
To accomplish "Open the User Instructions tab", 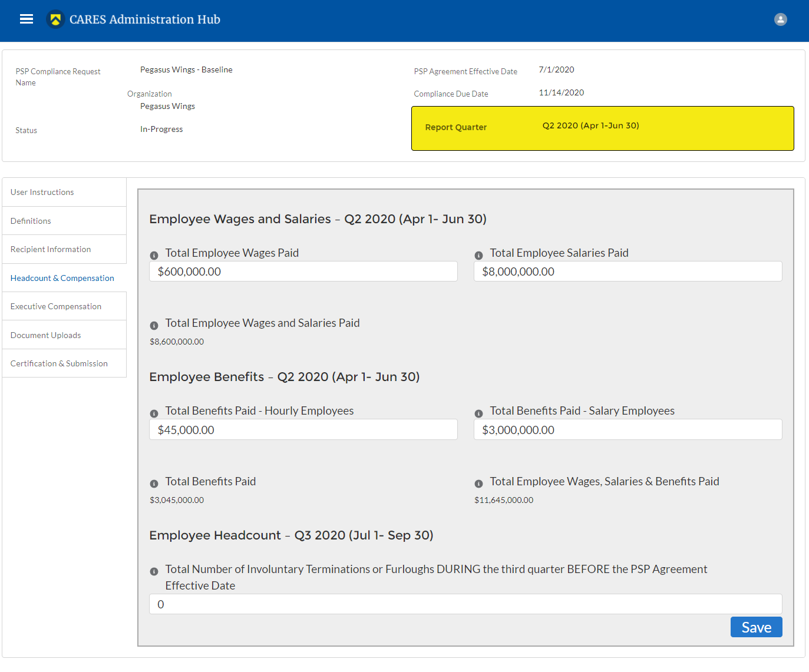I will [42, 192].
